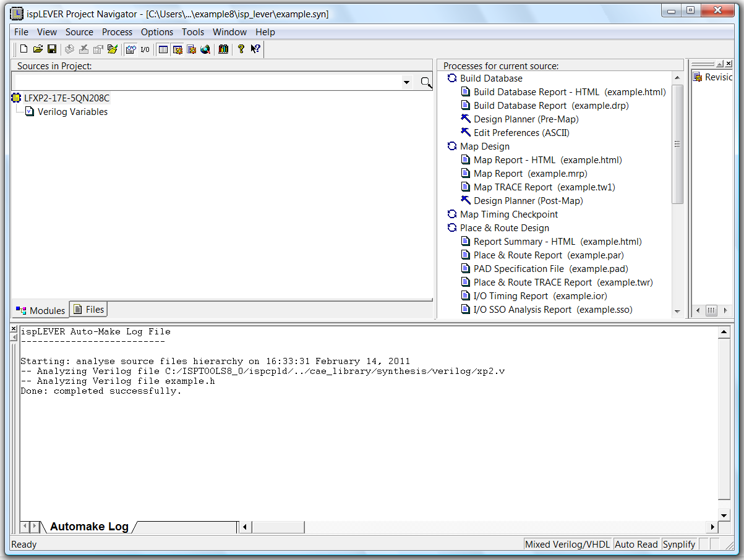Open the File menu
The image size is (744, 560).
pyautogui.click(x=21, y=32)
